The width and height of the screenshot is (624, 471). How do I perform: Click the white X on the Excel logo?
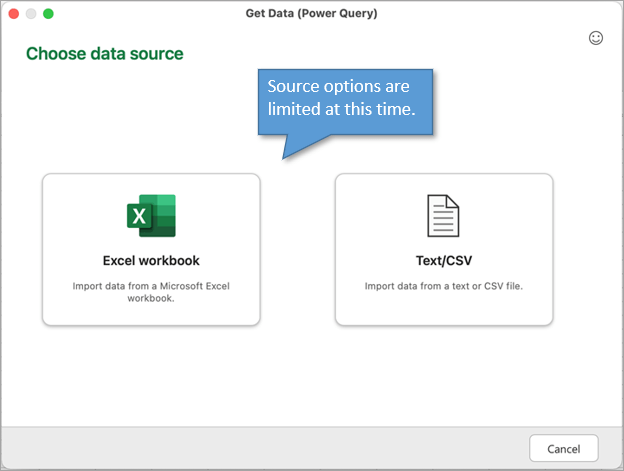[139, 217]
